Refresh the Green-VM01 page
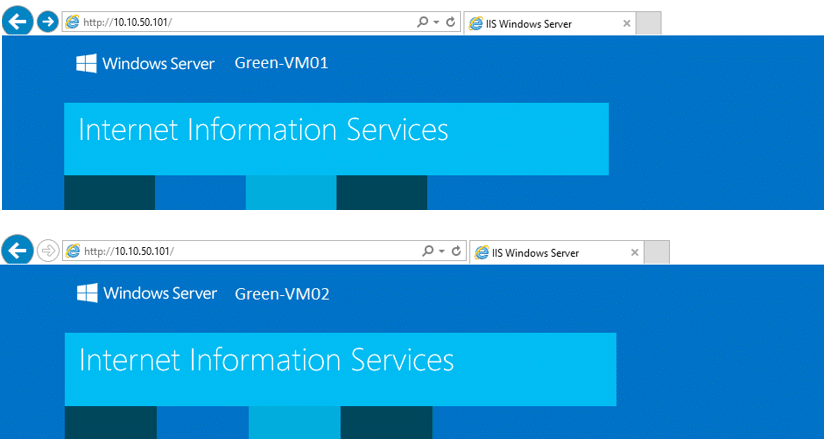This screenshot has height=439, width=824. tap(450, 22)
